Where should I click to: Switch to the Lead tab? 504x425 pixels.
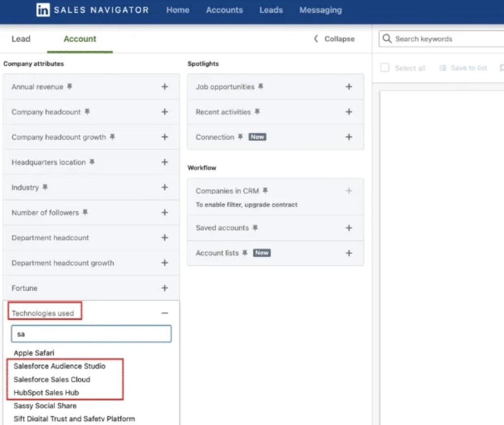click(x=21, y=39)
